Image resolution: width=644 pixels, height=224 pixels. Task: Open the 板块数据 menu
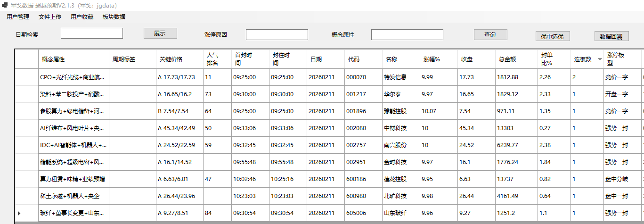click(x=114, y=17)
